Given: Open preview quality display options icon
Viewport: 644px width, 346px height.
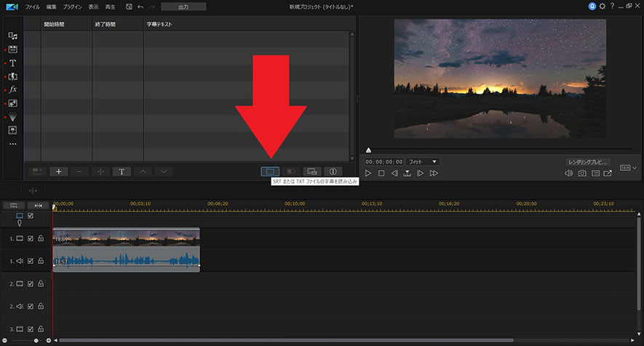Looking at the screenshot, I should pos(595,173).
